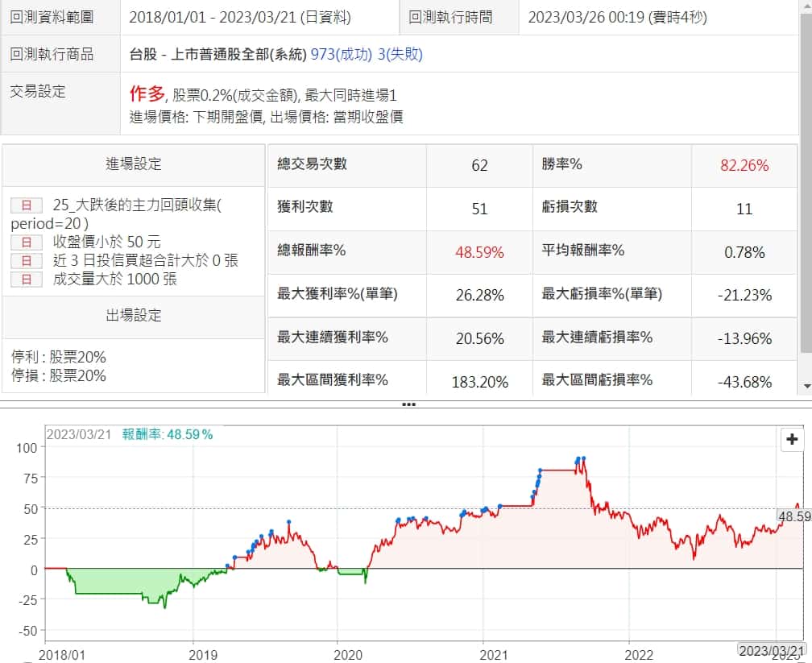Click daily badge beside 近 3 日投信買超
Viewport: 812px width, 663px height.
[26, 260]
